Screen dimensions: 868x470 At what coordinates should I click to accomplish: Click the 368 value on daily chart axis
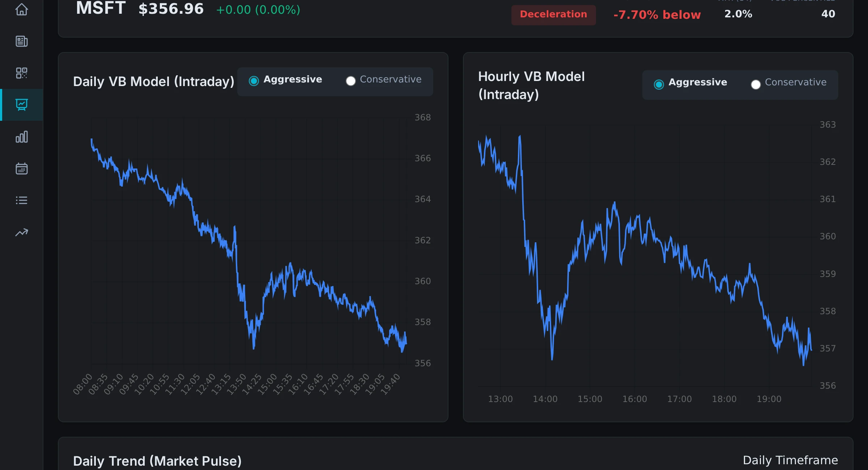pos(422,117)
